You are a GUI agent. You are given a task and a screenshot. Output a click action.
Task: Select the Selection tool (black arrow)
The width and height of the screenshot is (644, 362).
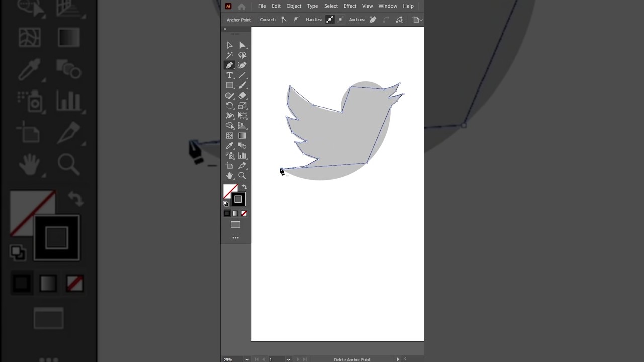coord(229,45)
